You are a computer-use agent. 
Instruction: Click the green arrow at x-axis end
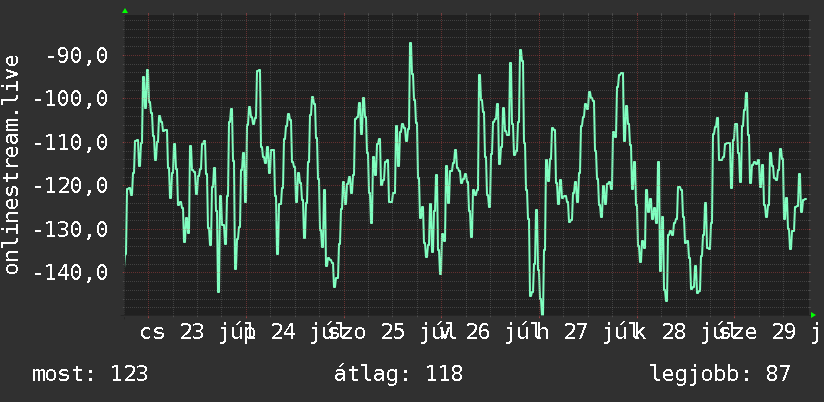click(x=813, y=315)
